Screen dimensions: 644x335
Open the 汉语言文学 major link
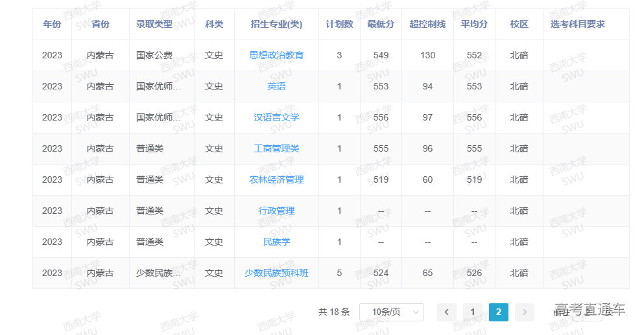click(276, 118)
